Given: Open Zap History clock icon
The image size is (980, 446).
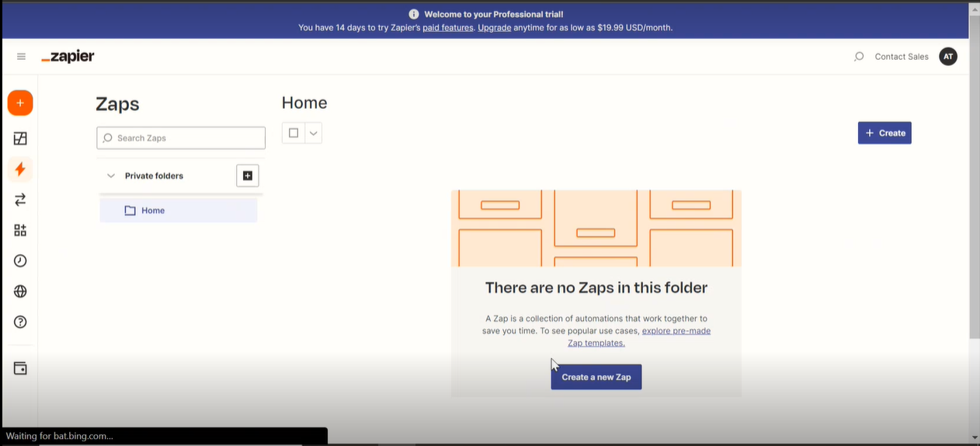Looking at the screenshot, I should coord(20,261).
